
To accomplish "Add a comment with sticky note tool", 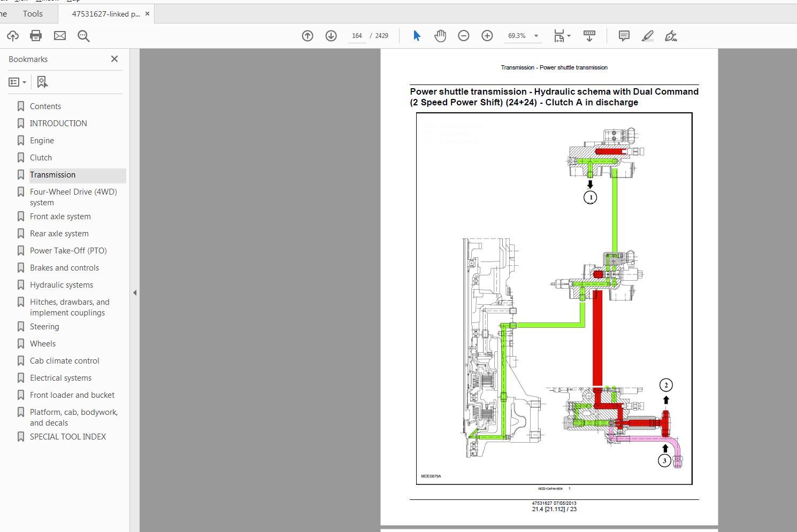I will [624, 36].
